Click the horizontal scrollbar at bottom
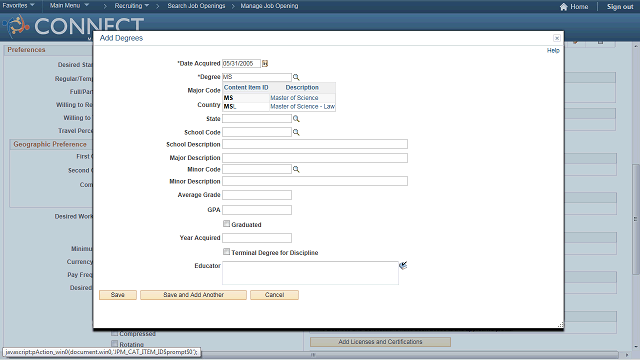Image resolution: width=640 pixels, height=360 pixels. 313,355
